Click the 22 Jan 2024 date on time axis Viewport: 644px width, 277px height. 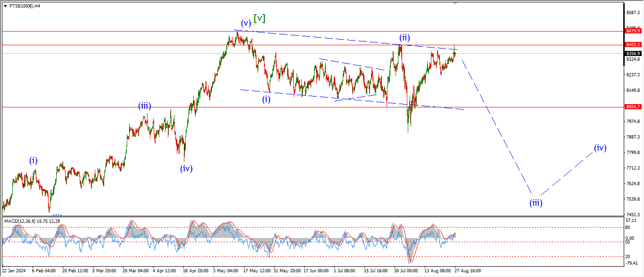[x=13, y=271]
